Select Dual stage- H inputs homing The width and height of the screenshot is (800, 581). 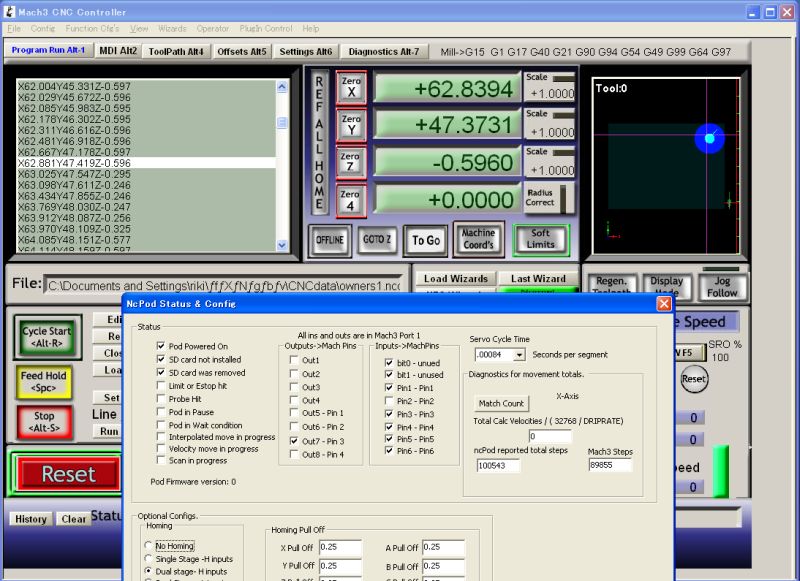coord(148,571)
